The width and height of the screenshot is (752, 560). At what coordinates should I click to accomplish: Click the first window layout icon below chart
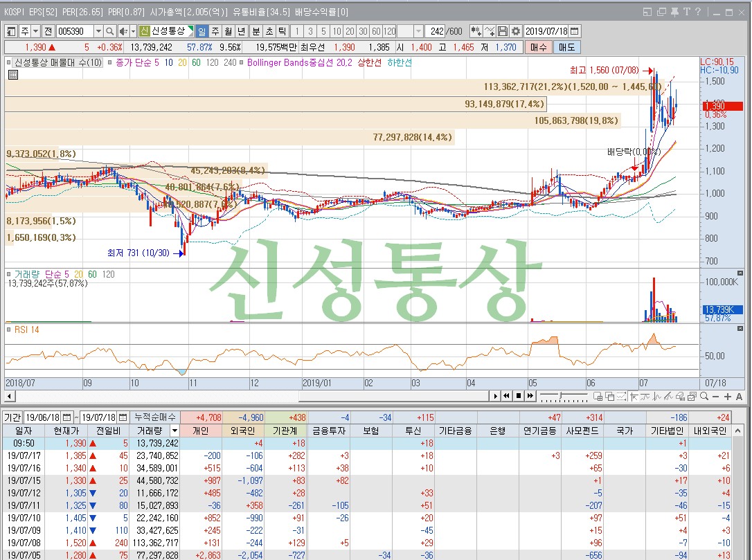[x=598, y=397]
